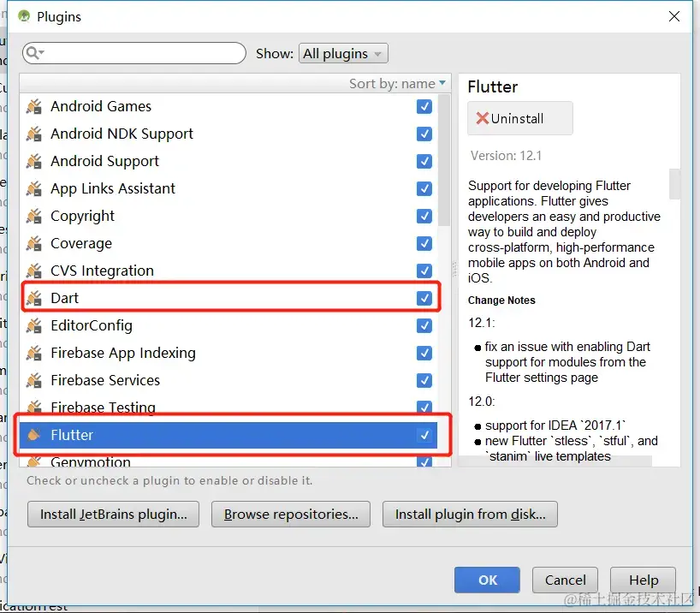Click the Copyright plugin icon

[x=34, y=217]
